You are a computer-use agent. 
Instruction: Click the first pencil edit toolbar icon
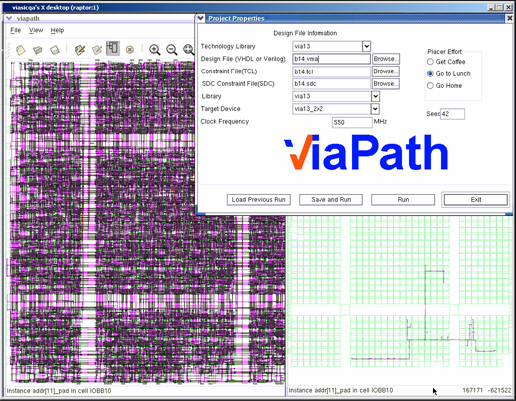coord(80,50)
